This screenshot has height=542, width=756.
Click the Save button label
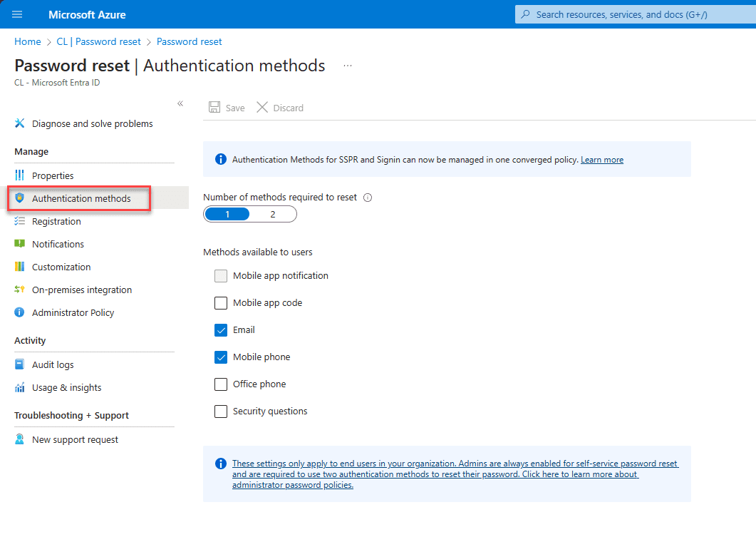point(235,108)
